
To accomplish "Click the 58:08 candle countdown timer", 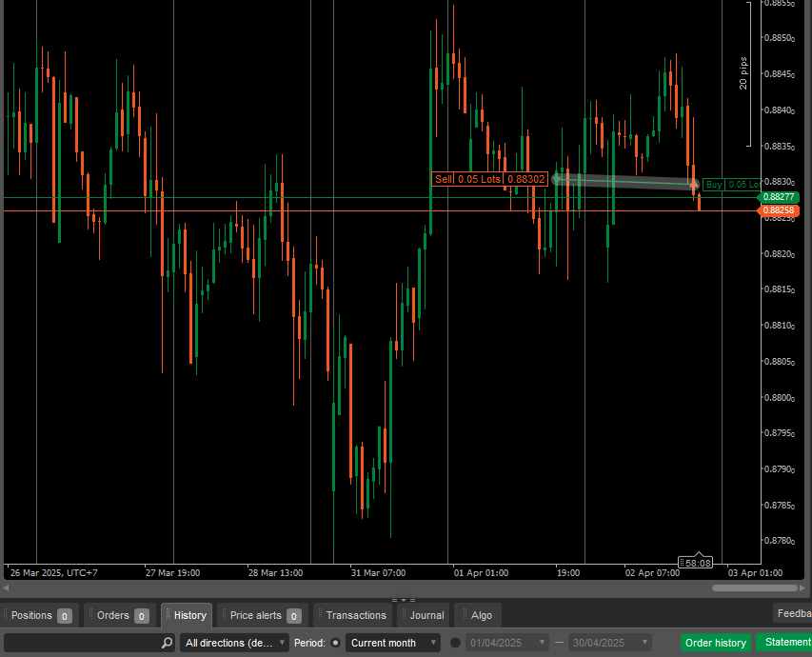I will pos(695,564).
